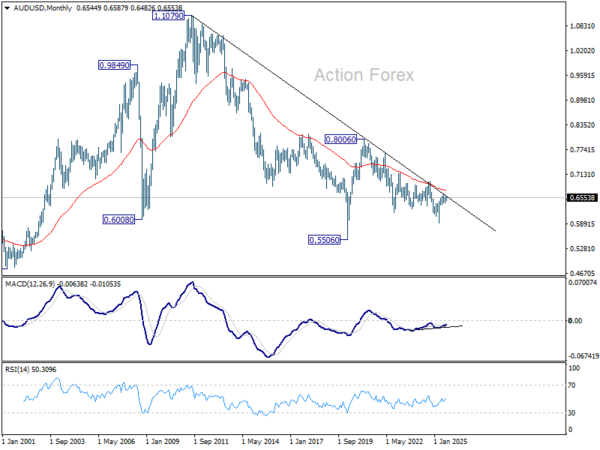
Task: Click the RSI 70 level label
Action: pos(572,385)
